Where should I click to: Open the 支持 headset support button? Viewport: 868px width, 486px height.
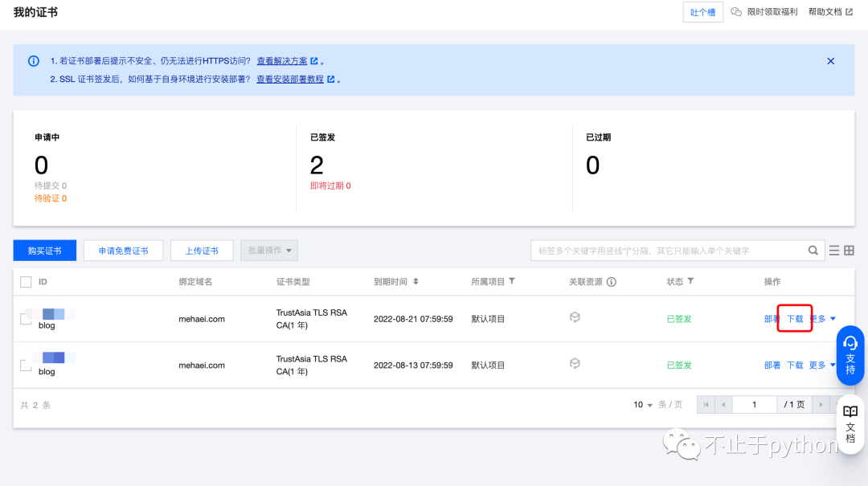tap(850, 355)
